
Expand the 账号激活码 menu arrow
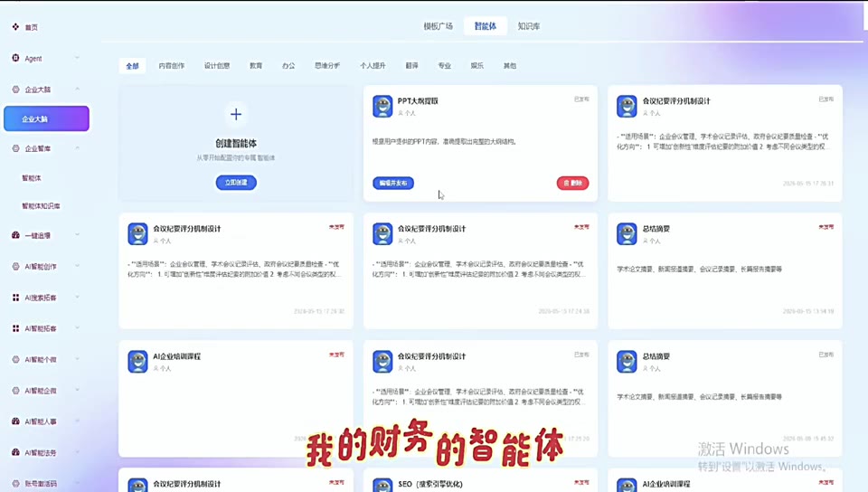pos(77,483)
